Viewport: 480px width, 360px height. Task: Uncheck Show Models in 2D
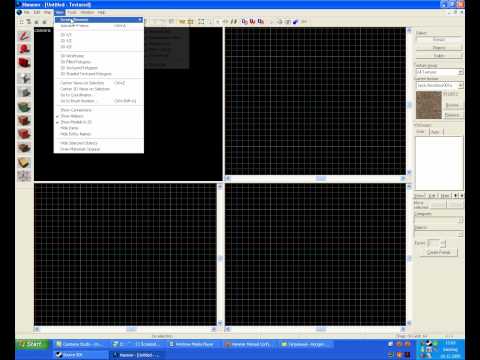[x=99, y=122]
